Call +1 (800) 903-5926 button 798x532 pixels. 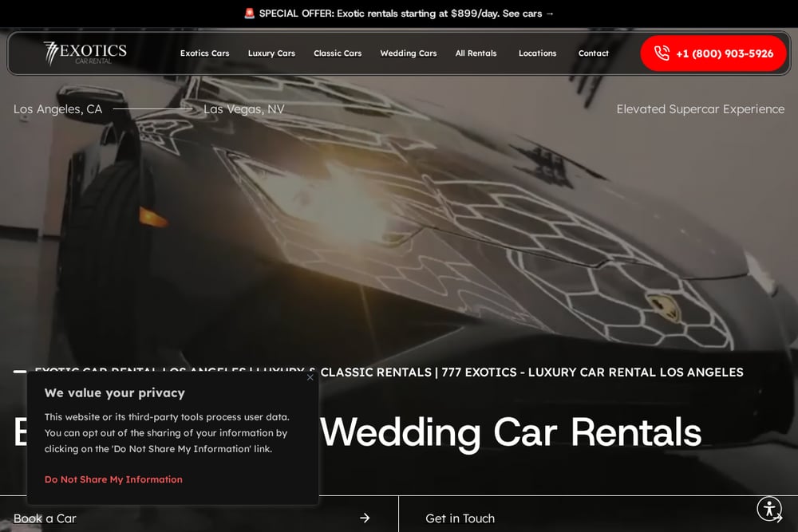(x=713, y=53)
